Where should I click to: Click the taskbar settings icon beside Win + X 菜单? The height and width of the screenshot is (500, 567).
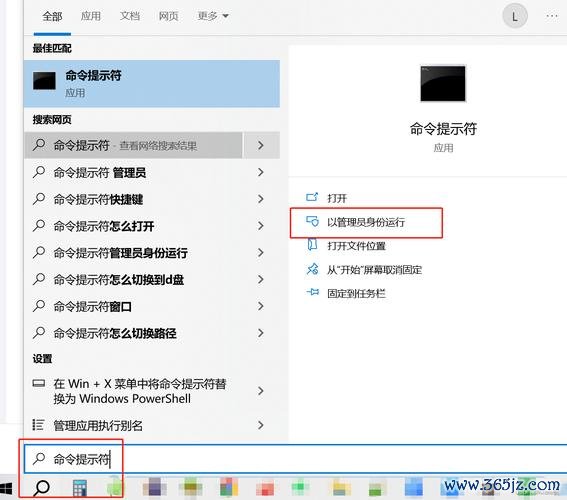coord(39,383)
